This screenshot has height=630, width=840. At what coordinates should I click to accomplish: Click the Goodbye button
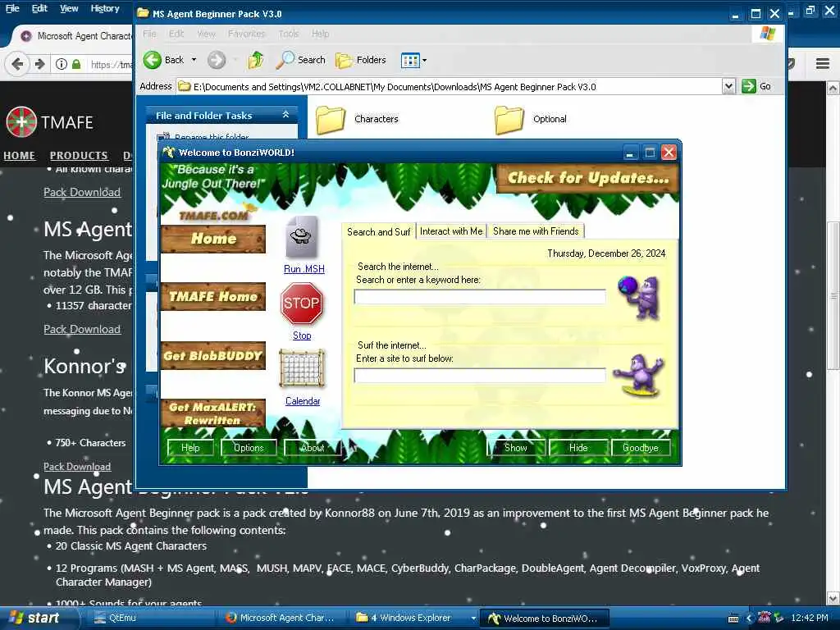[x=640, y=447]
